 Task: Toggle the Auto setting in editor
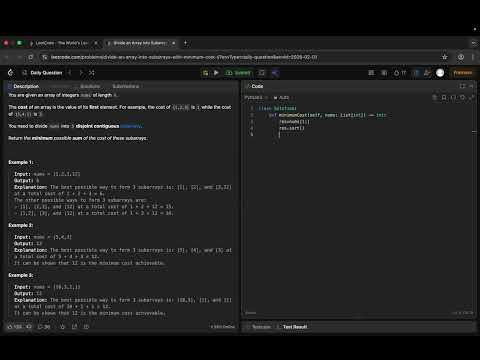(x=282, y=97)
